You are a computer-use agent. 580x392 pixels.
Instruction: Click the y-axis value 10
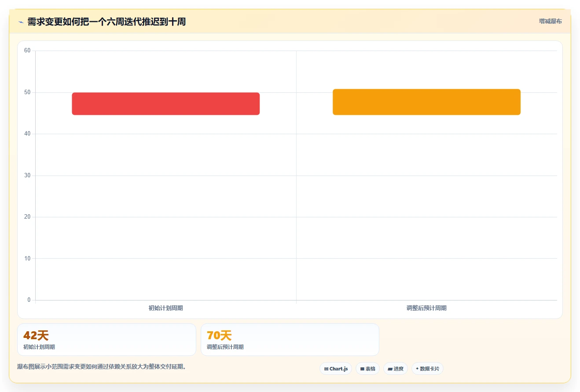click(x=27, y=258)
